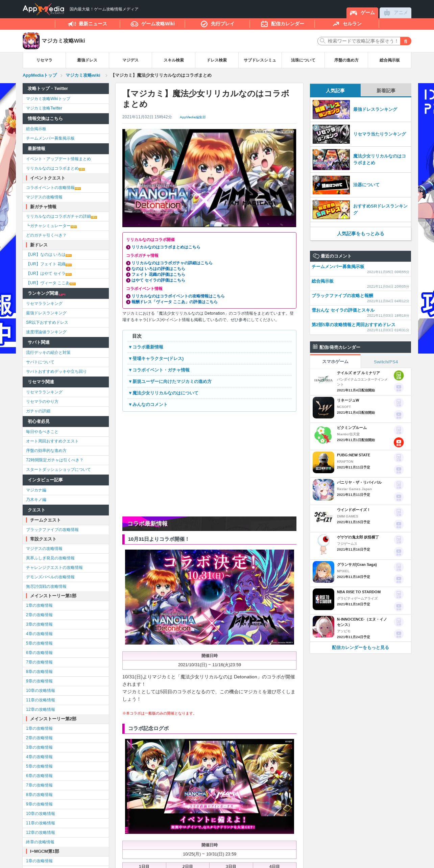Open the ウインドボーイズ！ app icon
The height and width of the screenshot is (868, 434).
[323, 517]
